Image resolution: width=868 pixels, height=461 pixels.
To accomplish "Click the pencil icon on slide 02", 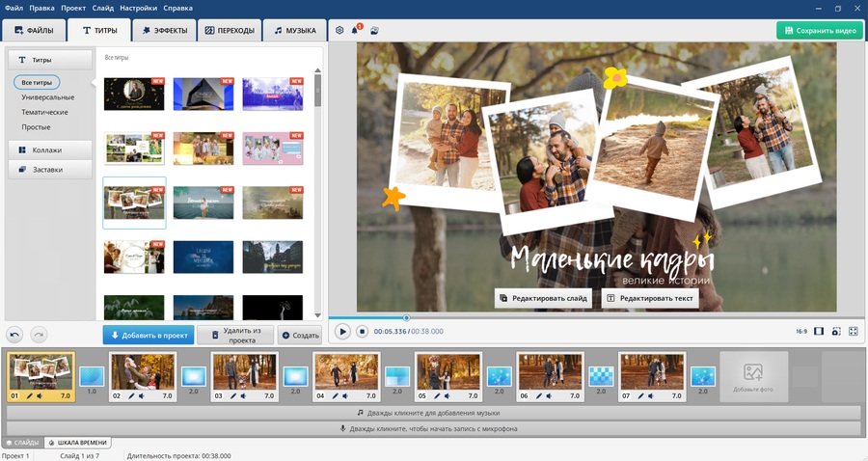I will (x=130, y=395).
